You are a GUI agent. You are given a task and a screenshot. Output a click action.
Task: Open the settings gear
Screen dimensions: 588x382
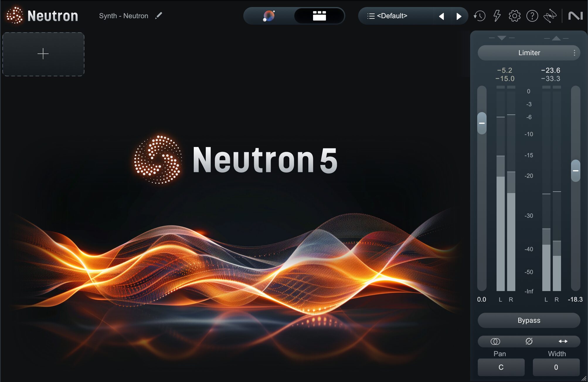point(514,16)
